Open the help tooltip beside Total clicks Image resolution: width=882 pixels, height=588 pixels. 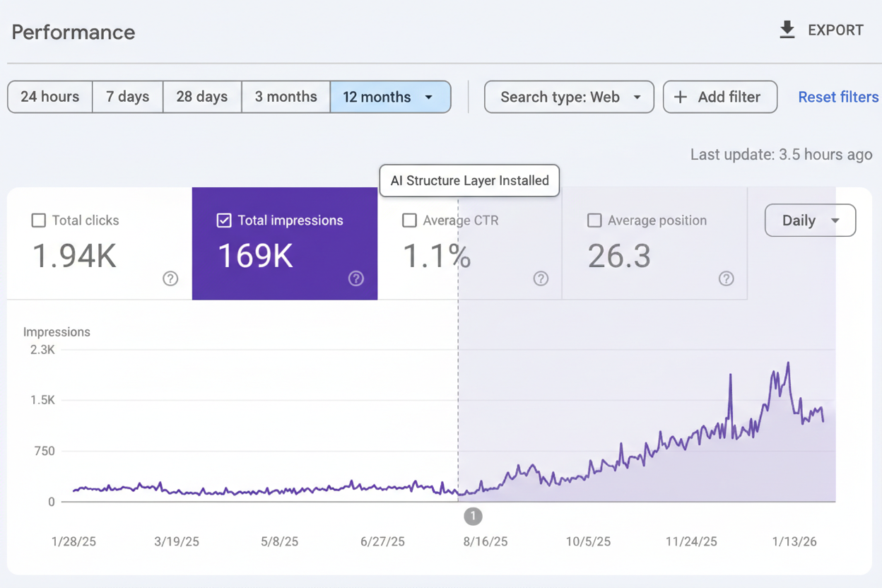pos(170,279)
